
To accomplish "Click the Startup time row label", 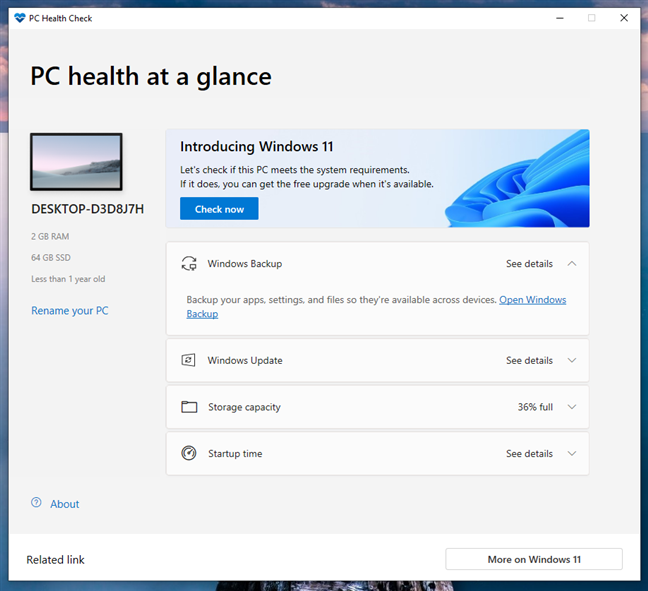I will [235, 453].
